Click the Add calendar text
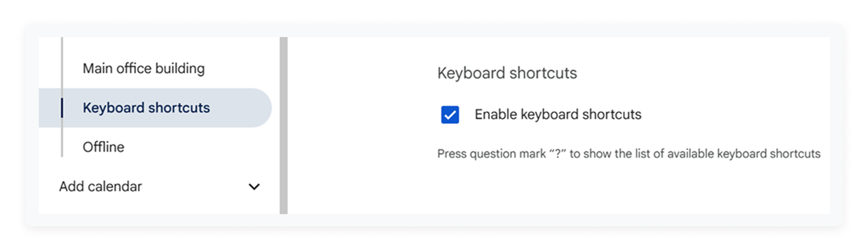The height and width of the screenshot is (250, 868). [100, 186]
